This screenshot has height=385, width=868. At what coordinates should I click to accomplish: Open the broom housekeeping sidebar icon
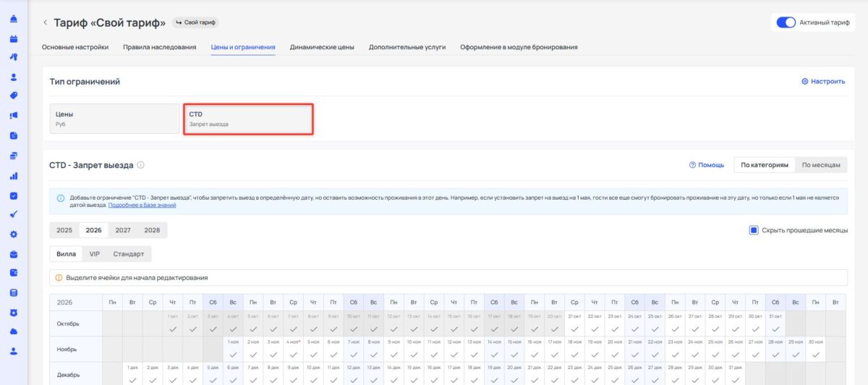[x=14, y=214]
